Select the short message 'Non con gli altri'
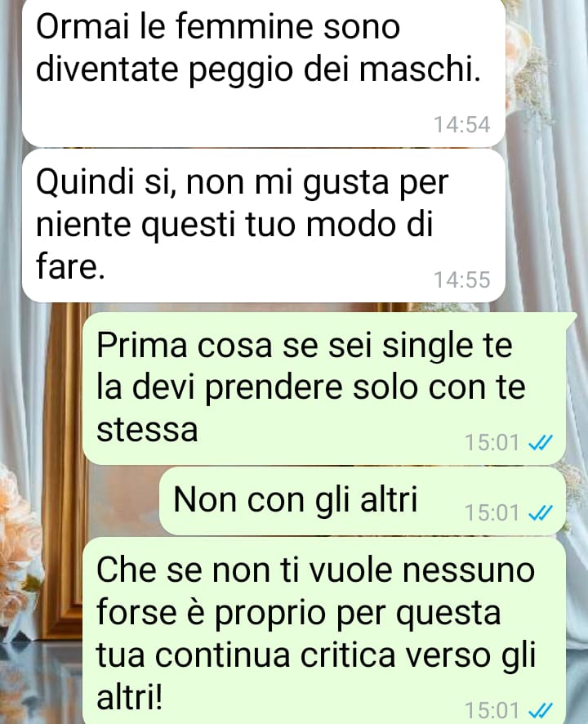588x724 pixels. 363,501
